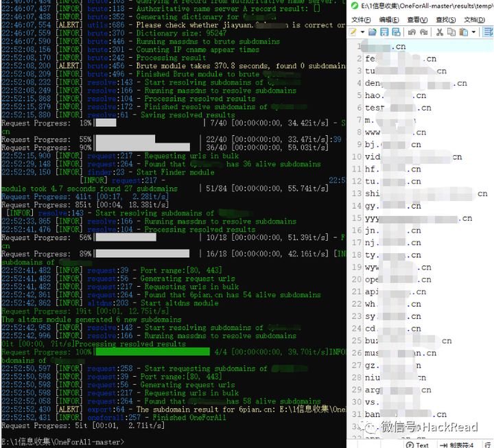Viewport: 494px width, 448px height.
Task: Open the 查看(V) menu
Action: click(417, 20)
